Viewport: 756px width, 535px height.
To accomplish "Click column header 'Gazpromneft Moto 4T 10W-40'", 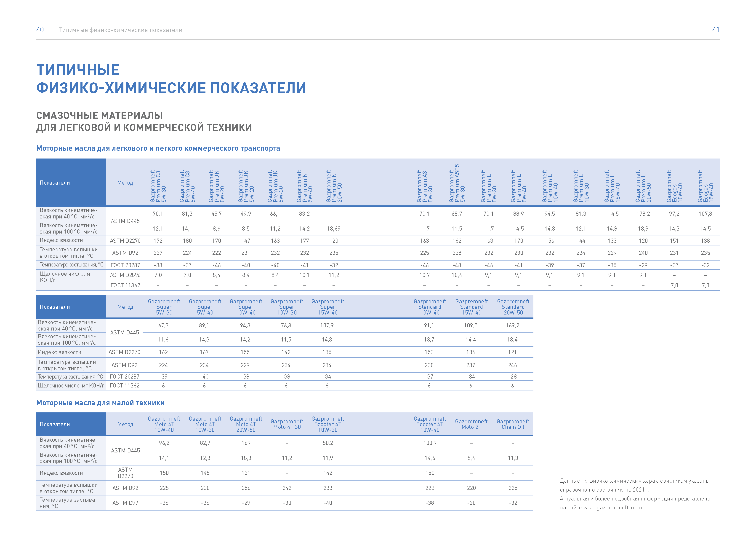I will 164,424.
